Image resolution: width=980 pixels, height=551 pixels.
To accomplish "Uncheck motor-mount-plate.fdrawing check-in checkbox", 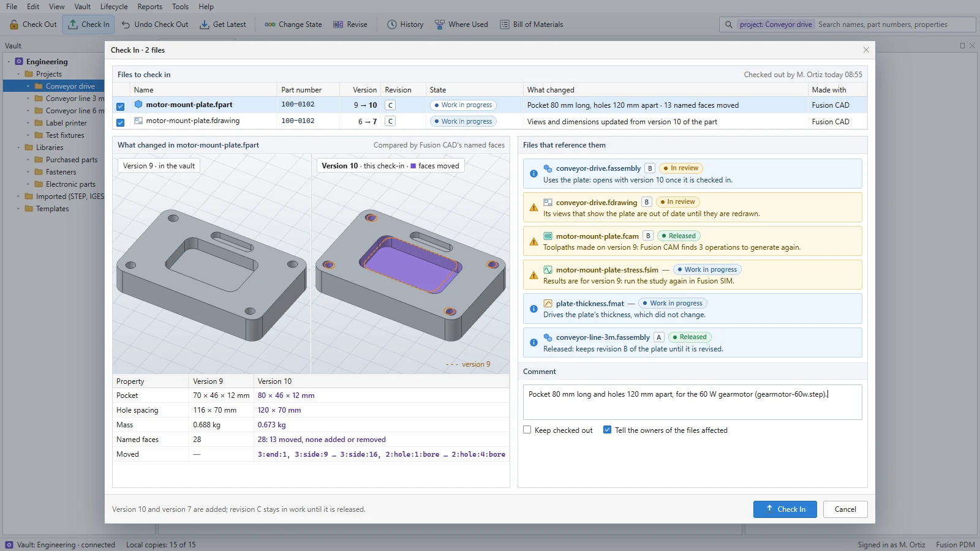I will pos(121,122).
